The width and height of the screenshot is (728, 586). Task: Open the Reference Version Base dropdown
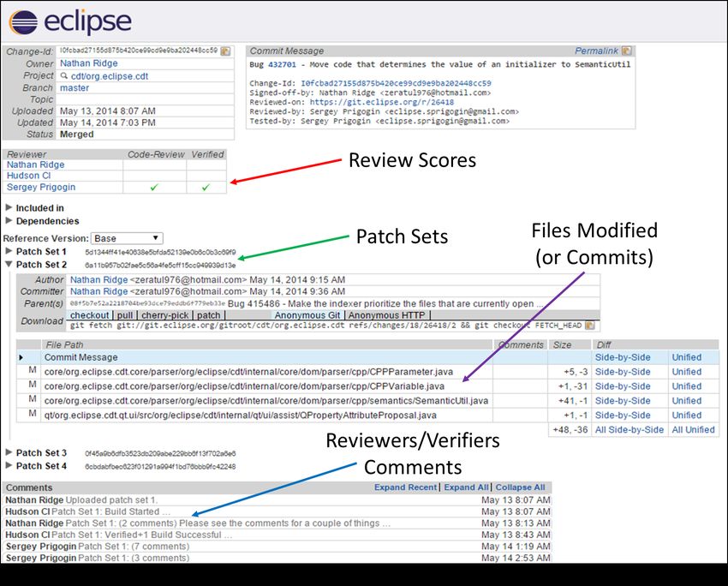pos(127,238)
